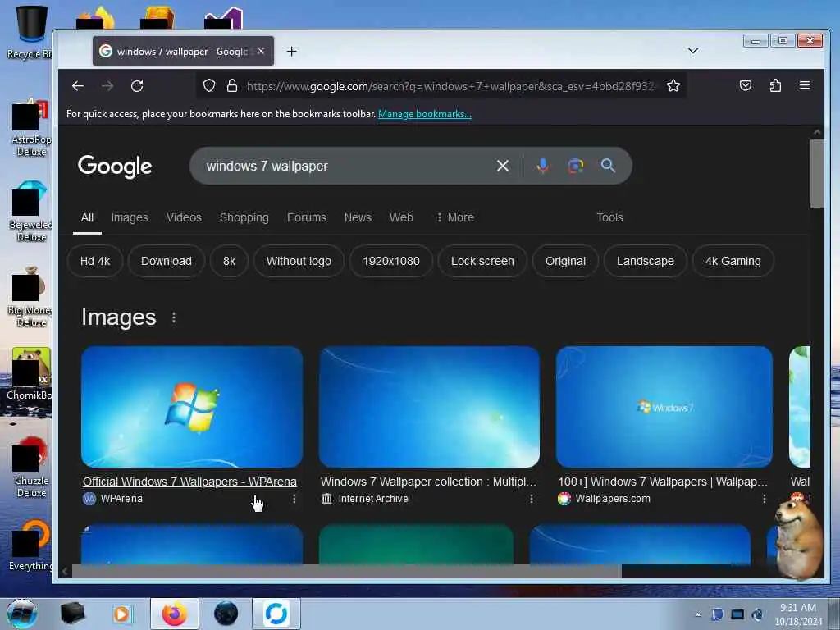Start voice search with microphone icon
Image resolution: width=840 pixels, height=630 pixels.
[543, 166]
